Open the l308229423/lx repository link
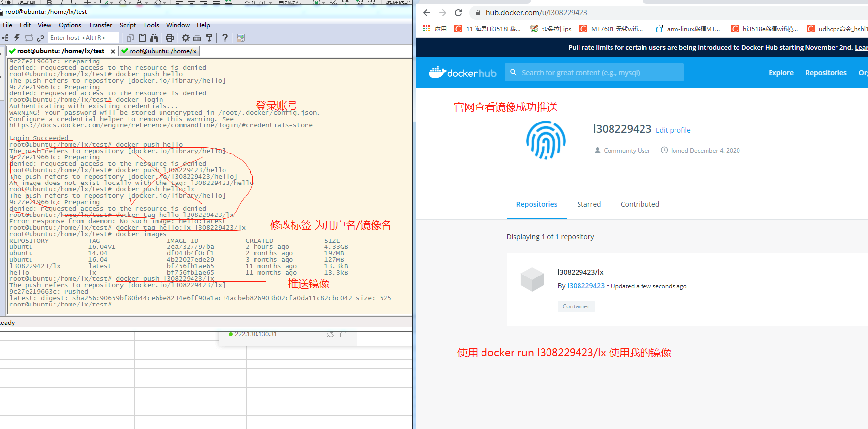Viewport: 868px width, 429px height. click(580, 272)
